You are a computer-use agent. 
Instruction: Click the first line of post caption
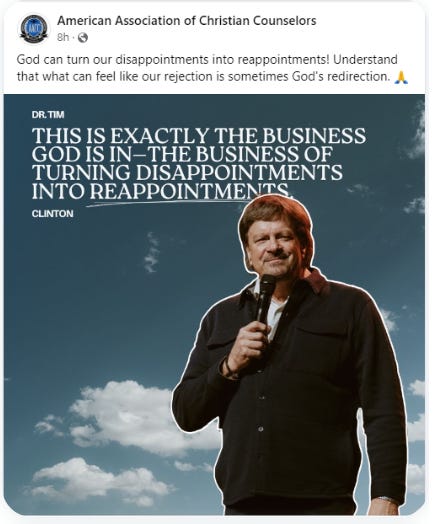[207, 60]
